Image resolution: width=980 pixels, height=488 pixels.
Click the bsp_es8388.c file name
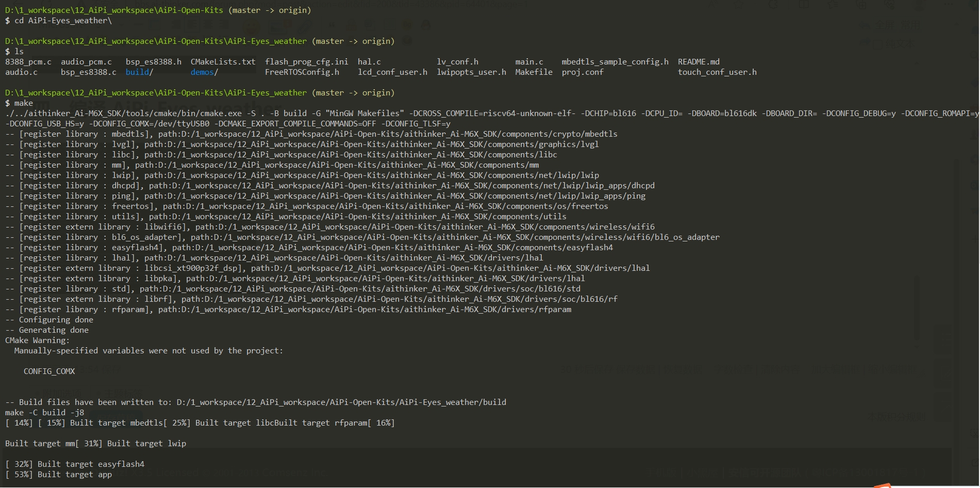coord(89,72)
